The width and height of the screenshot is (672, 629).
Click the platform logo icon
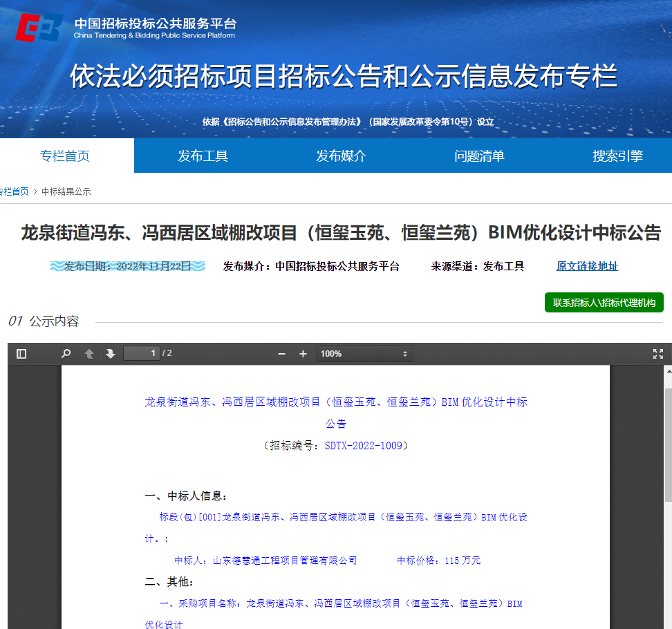[x=39, y=28]
